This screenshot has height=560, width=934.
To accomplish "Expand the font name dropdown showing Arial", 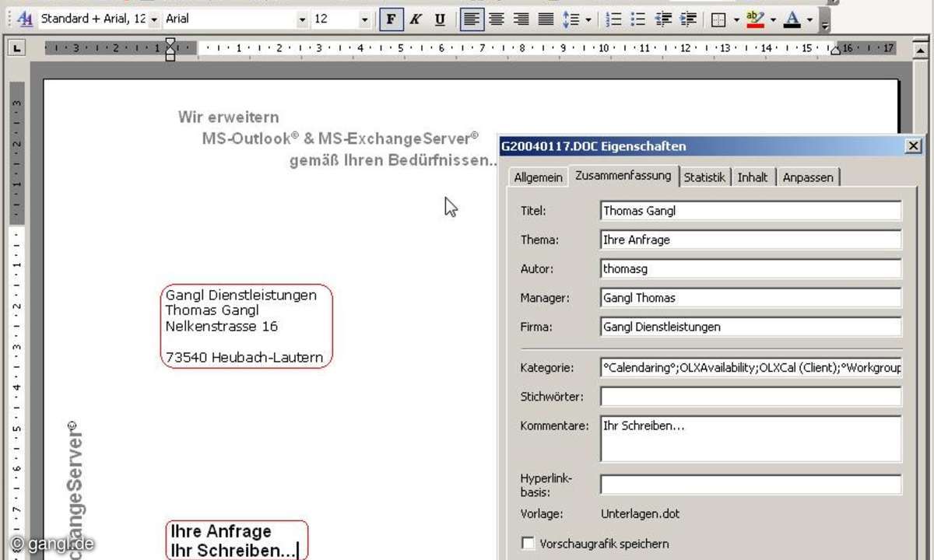I will click(303, 19).
